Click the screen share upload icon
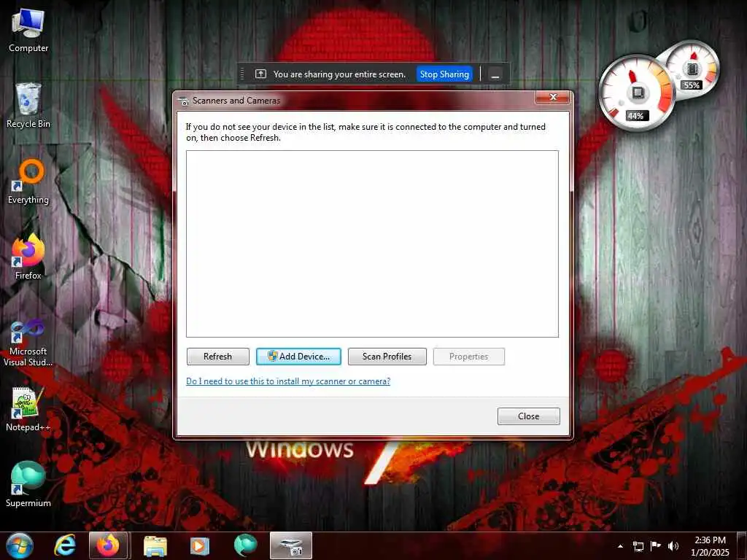The width and height of the screenshot is (747, 560). click(x=260, y=74)
